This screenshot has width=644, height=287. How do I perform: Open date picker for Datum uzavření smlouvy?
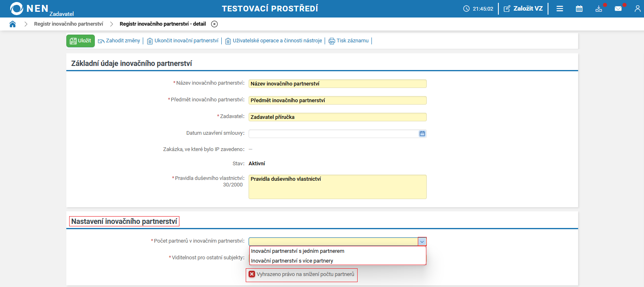click(422, 134)
